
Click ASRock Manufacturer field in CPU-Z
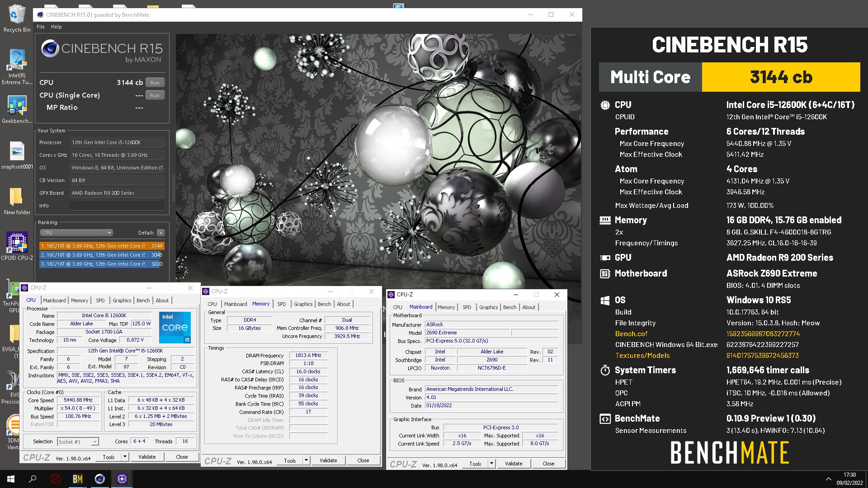tap(491, 324)
